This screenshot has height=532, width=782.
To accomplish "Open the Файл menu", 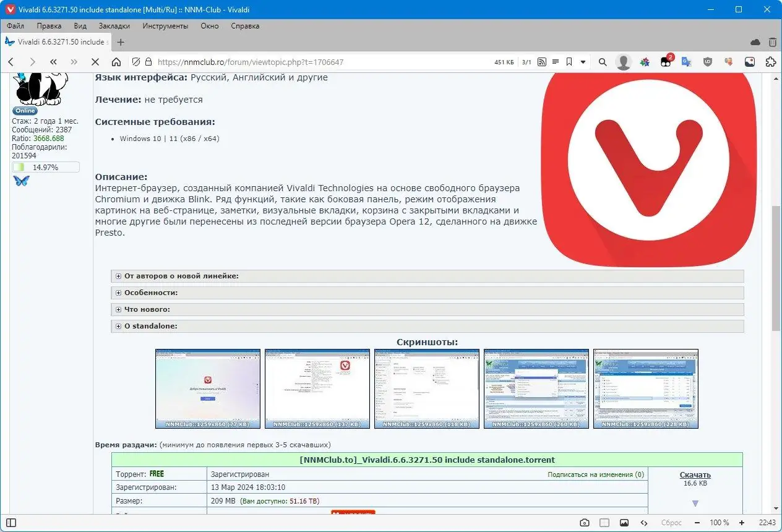I will (x=15, y=26).
